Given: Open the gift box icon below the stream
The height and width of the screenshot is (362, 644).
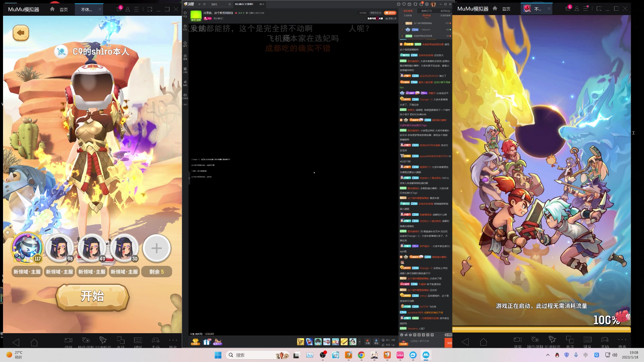Looking at the screenshot, I should (207, 342).
